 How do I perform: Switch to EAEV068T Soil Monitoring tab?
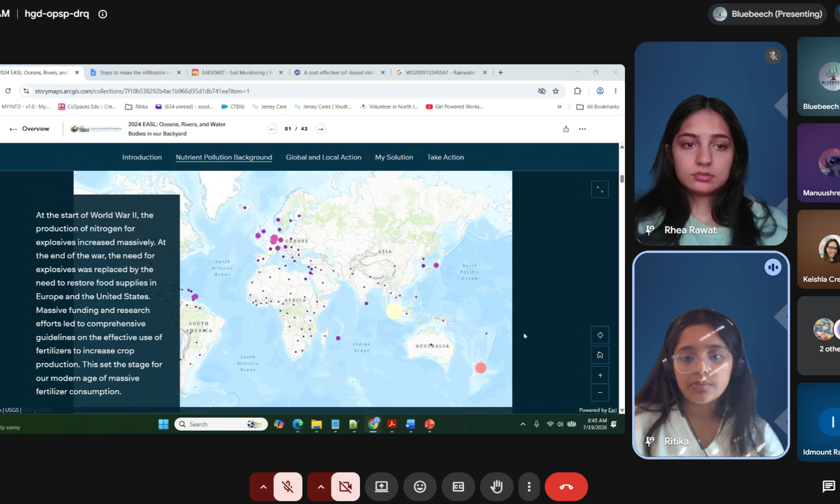point(237,73)
